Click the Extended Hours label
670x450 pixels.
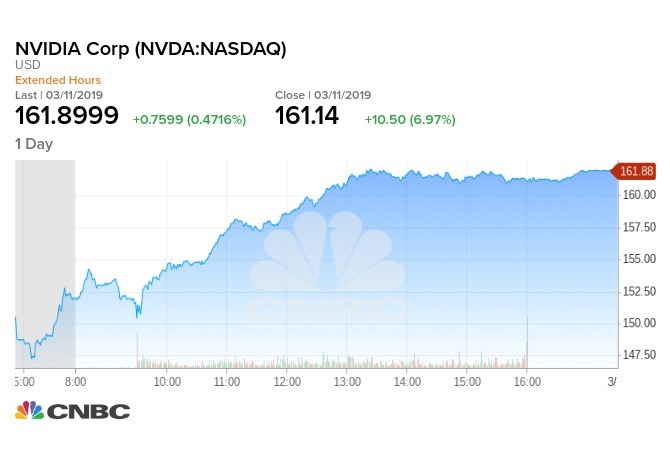(57, 80)
